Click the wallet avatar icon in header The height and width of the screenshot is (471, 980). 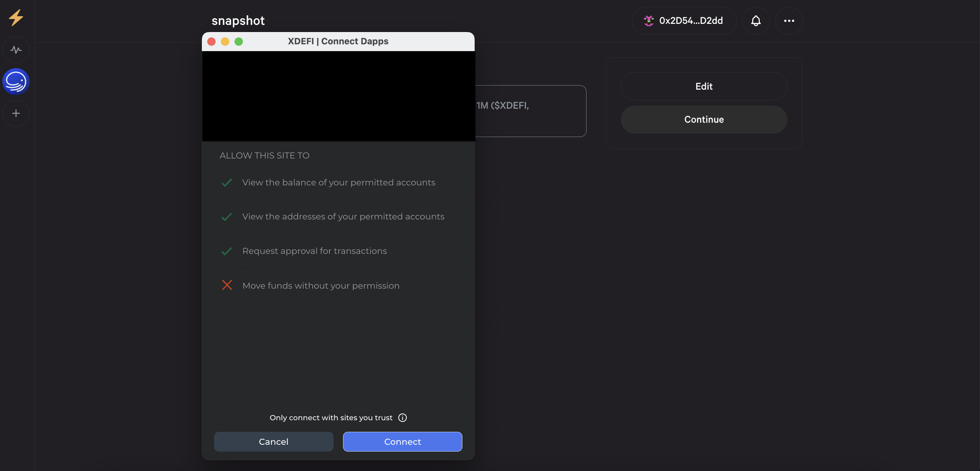(x=648, y=20)
